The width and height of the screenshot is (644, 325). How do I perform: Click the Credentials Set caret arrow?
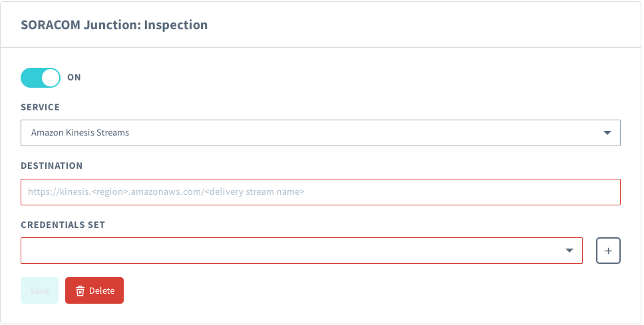569,251
